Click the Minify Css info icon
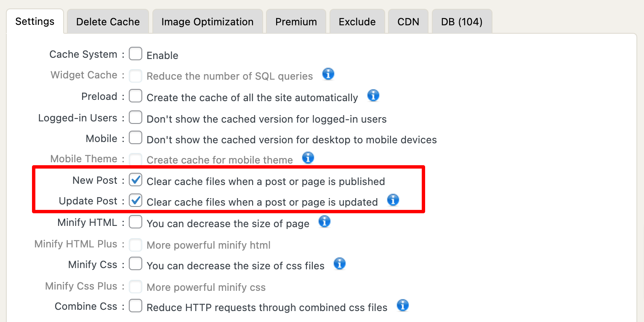The width and height of the screenshot is (644, 322). click(339, 264)
